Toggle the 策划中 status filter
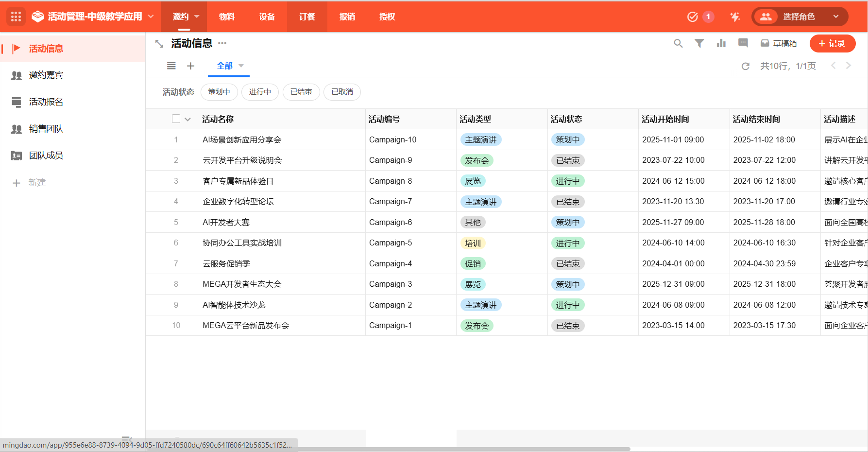This screenshot has width=868, height=452. [219, 92]
